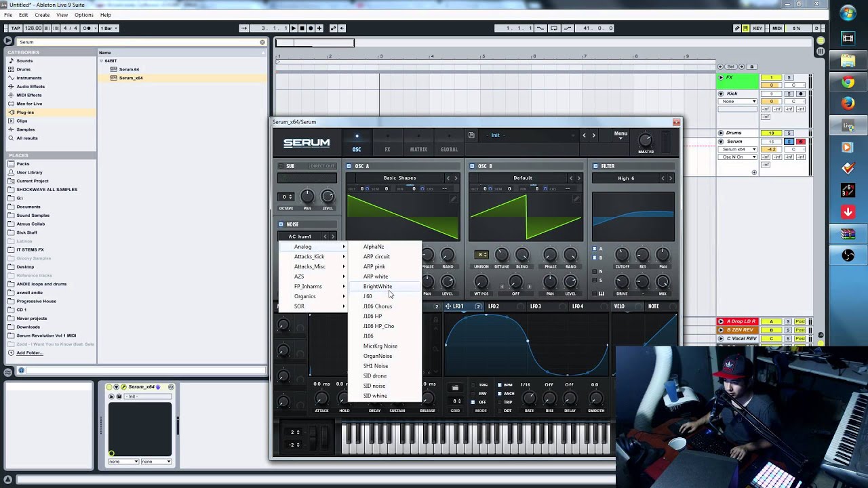
Task: Open the OSC A waveform edit pencil
Action: coord(454,199)
